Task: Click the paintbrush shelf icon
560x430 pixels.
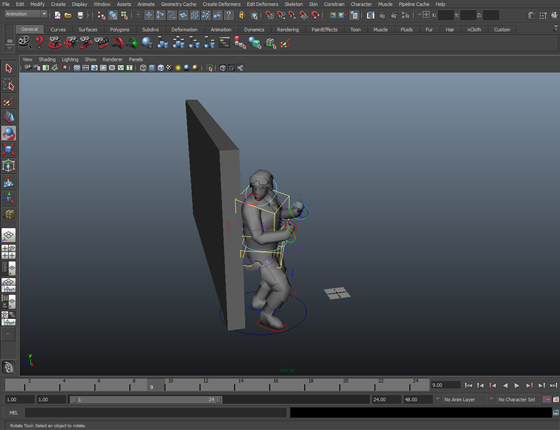Action: tap(285, 43)
